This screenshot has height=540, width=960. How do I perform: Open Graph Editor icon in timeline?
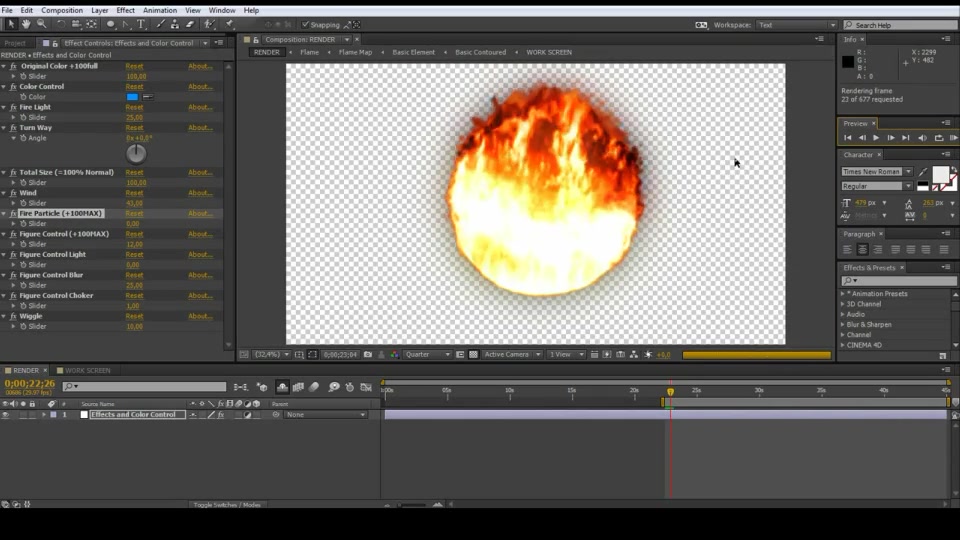pos(366,387)
